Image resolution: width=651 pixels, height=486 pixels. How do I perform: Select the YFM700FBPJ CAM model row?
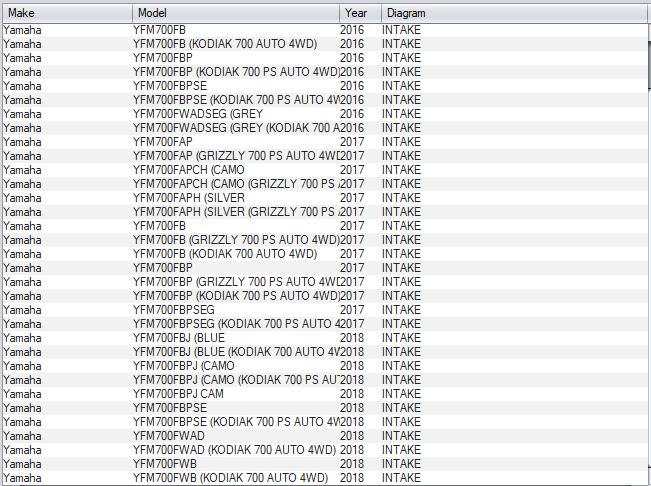tap(325, 394)
